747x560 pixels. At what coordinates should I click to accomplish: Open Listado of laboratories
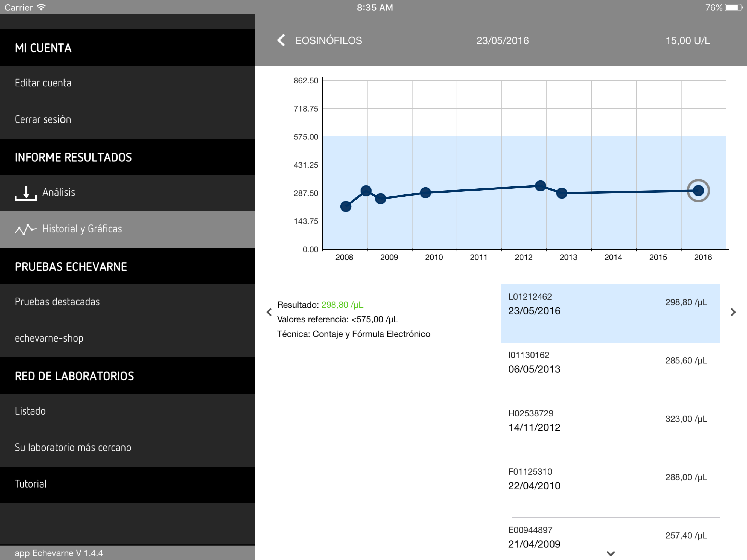[30, 411]
